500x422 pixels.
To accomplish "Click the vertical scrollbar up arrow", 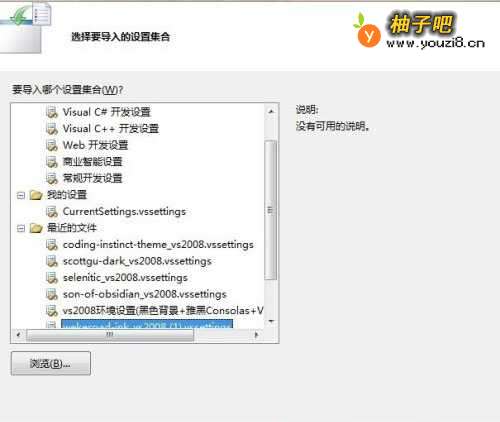I will 271,111.
